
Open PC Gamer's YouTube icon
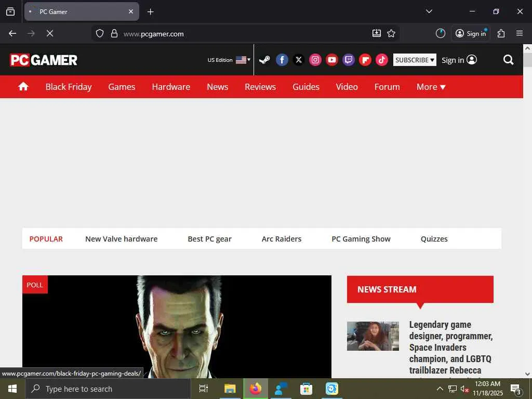pos(332,60)
